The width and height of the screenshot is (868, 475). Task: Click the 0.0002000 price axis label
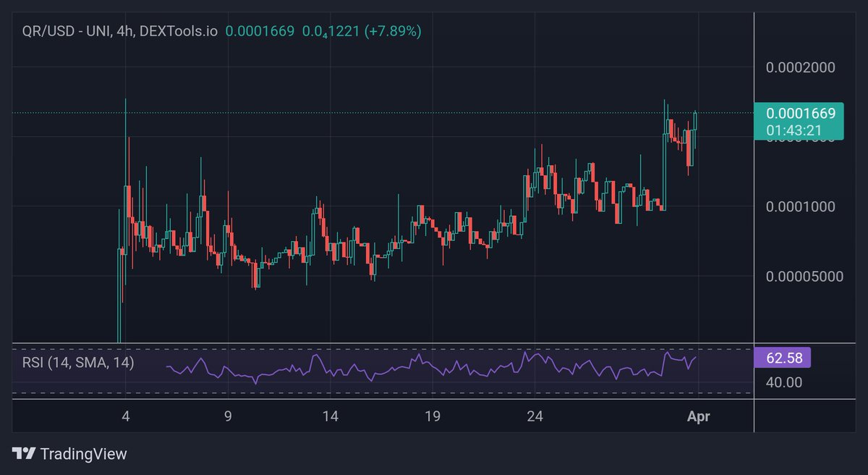pyautogui.click(x=801, y=67)
